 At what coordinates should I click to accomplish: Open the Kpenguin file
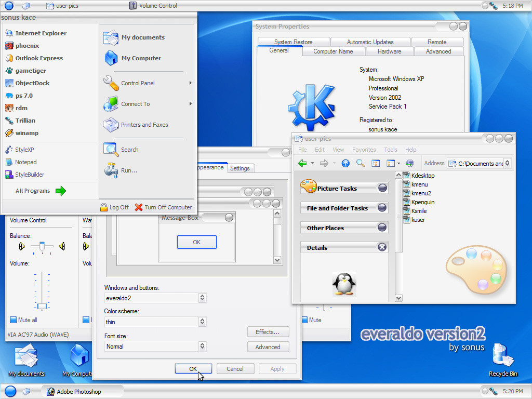419,202
